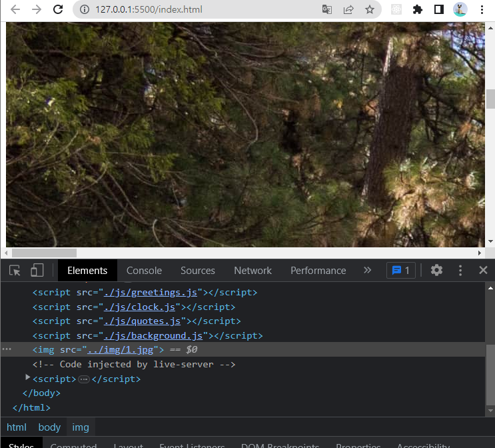Screen dimensions: 495x448
Task: Toggle the device toolbar emulation
Action: pyautogui.click(x=37, y=271)
